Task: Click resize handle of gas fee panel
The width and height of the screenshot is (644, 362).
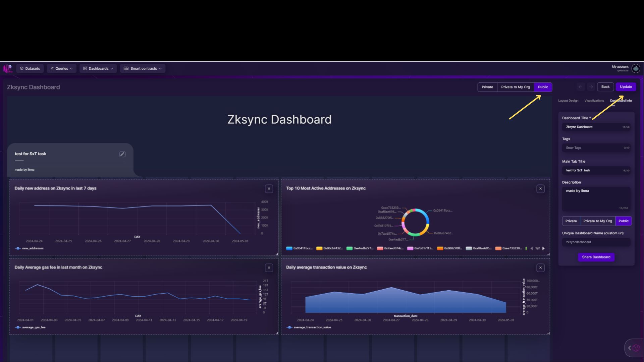Action: click(277, 333)
